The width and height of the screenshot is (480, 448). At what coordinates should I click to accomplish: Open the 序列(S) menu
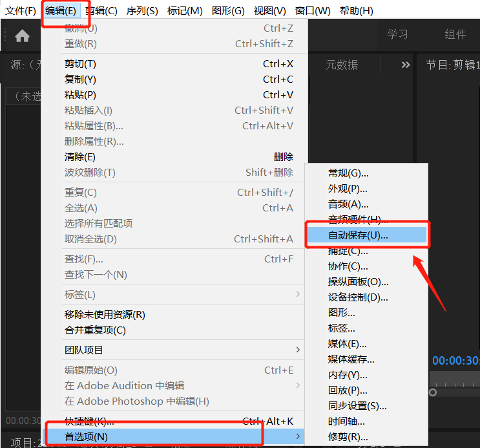[x=142, y=11]
